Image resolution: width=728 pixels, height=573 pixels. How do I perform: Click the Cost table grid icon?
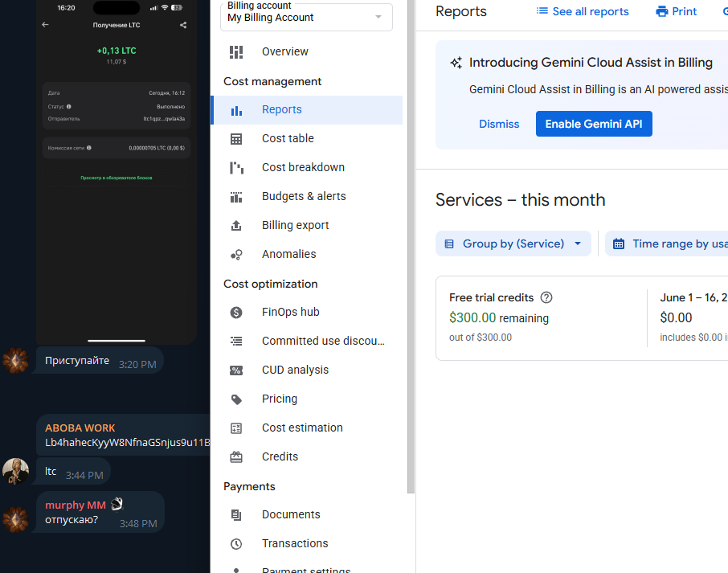236,139
